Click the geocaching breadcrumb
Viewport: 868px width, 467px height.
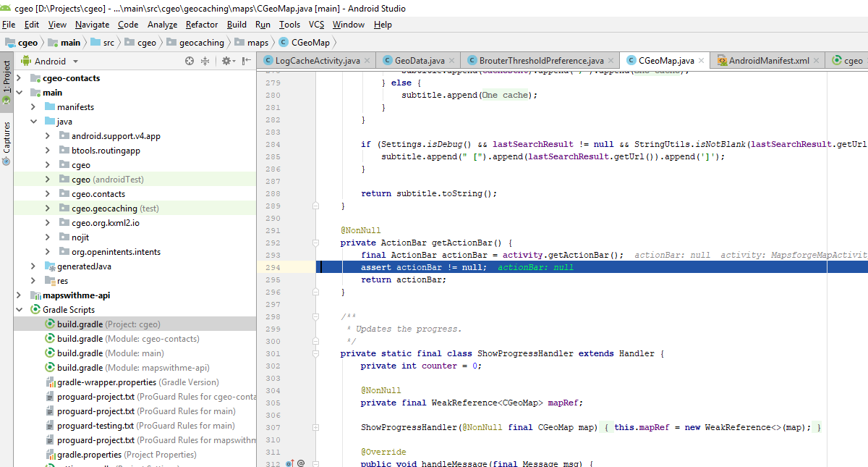[196, 42]
